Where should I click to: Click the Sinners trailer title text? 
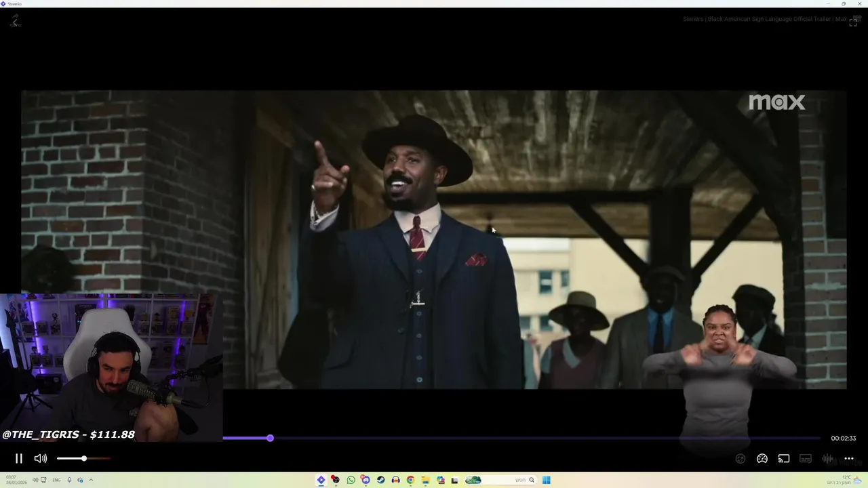pos(764,19)
